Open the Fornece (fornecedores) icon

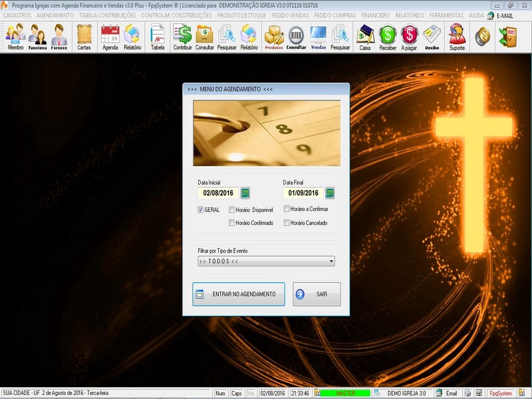[x=59, y=37]
